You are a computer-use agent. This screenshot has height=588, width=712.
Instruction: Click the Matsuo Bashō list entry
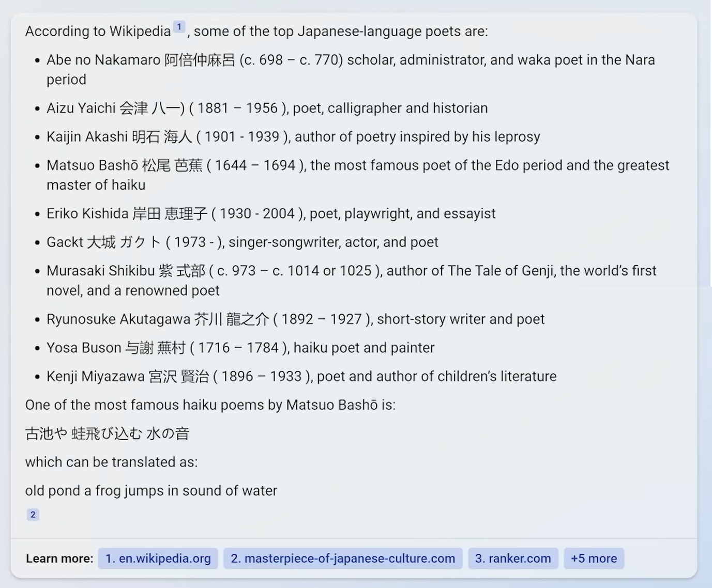358,175
